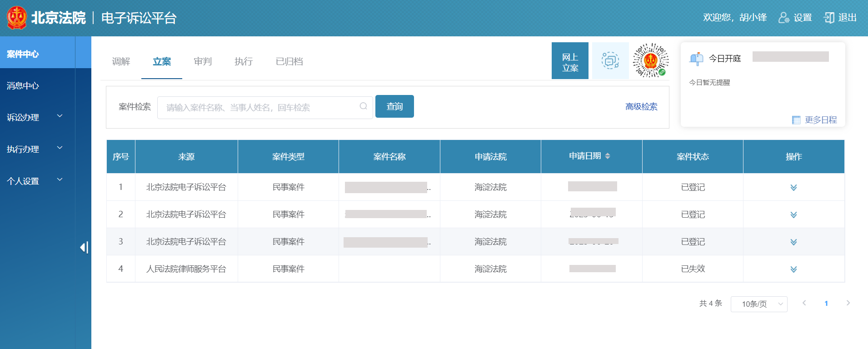Sort the table by 申请日期 arrows

(x=608, y=156)
